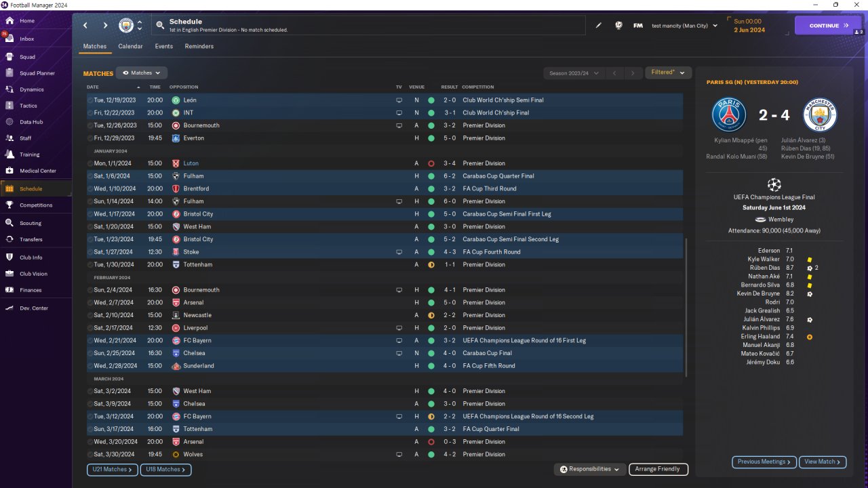Click Erling Haaland in ratings list
This screenshot has height=488, width=868.
(762, 337)
